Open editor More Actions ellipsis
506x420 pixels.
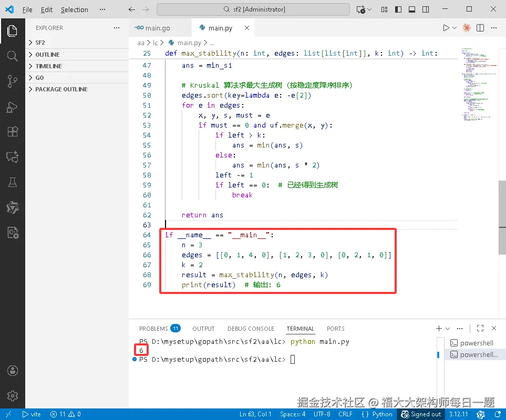click(x=494, y=28)
